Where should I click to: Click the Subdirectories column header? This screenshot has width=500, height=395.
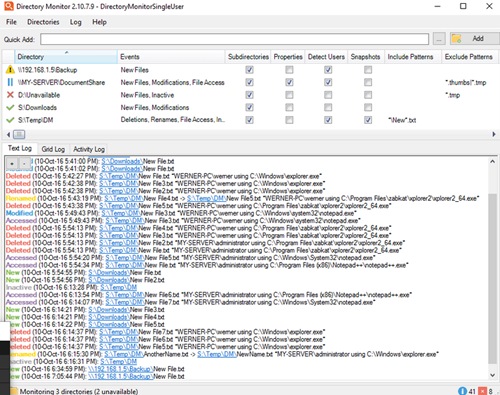tap(248, 57)
